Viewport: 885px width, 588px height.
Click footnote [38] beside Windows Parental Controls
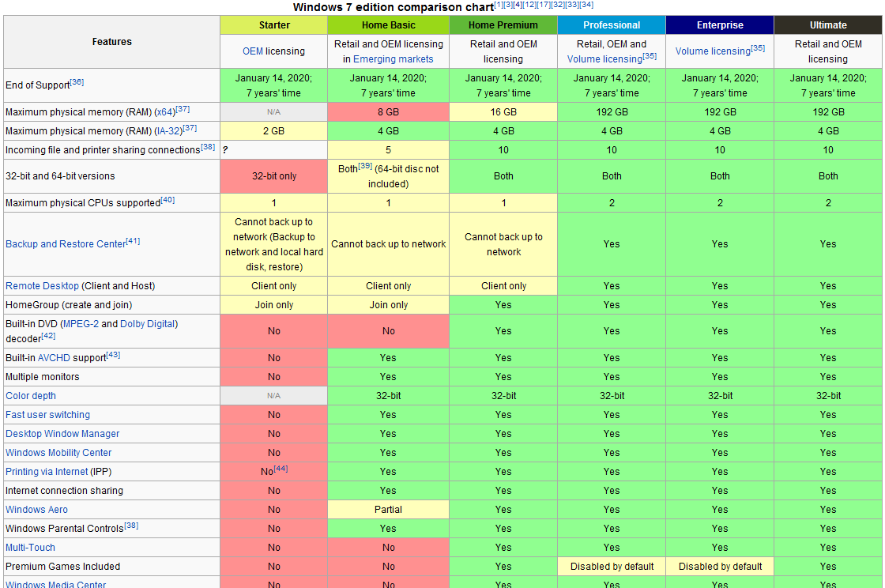(x=131, y=526)
